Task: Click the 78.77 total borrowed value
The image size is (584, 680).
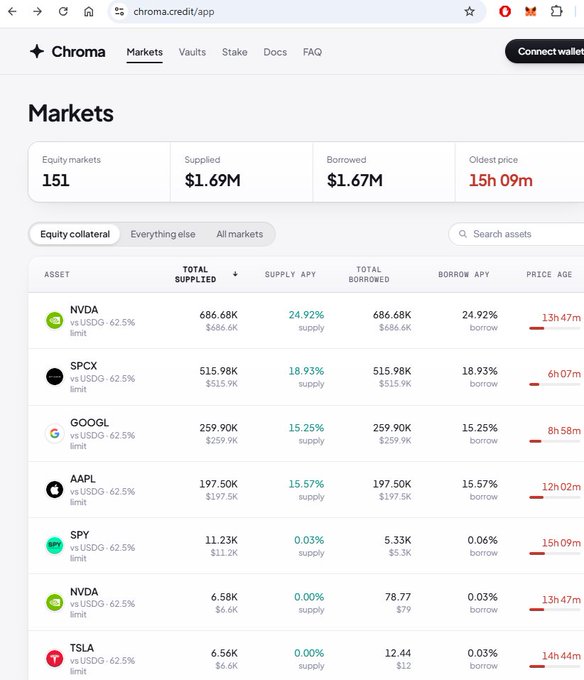Action: pos(398,597)
